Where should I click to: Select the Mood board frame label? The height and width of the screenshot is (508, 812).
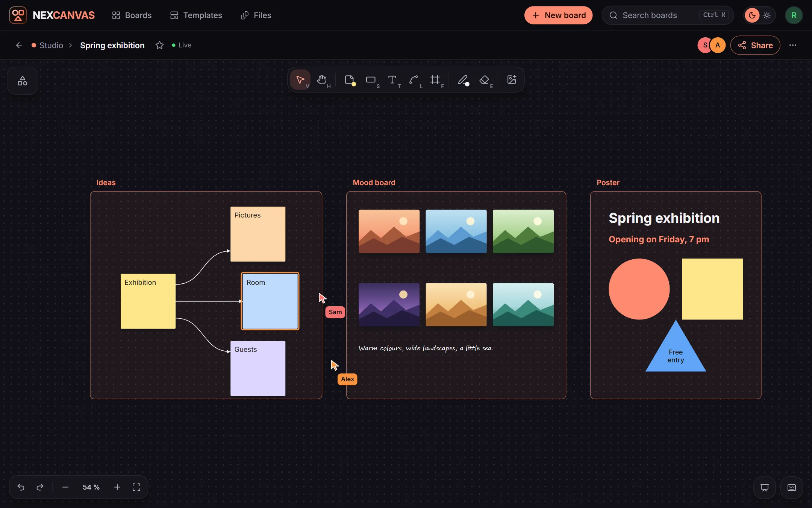[374, 183]
